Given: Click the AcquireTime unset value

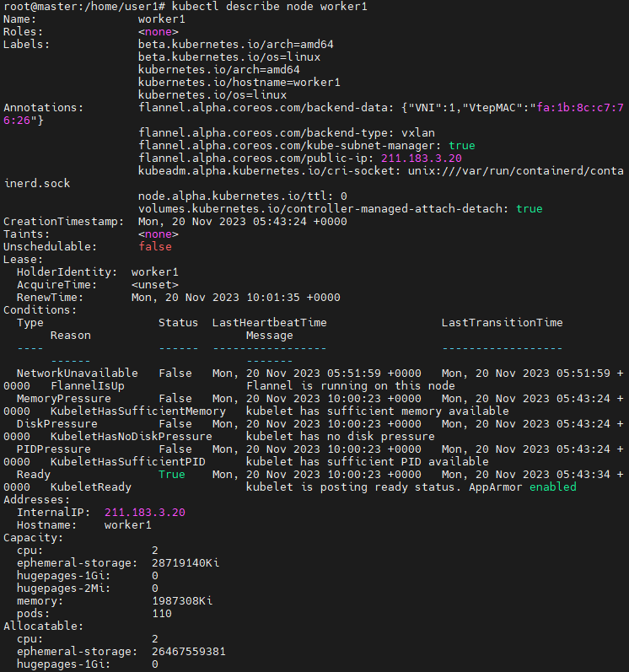Looking at the screenshot, I should [x=154, y=285].
